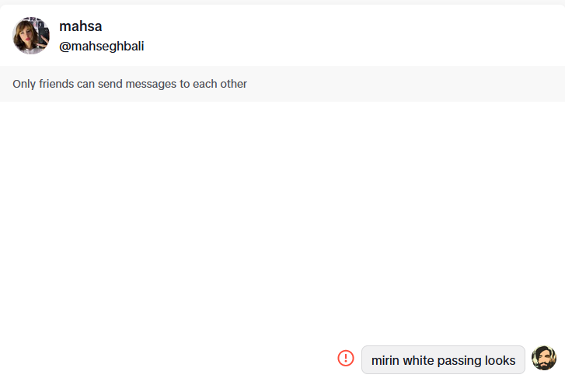Click the '@' at the start of mahseghbali's handle

(65, 47)
